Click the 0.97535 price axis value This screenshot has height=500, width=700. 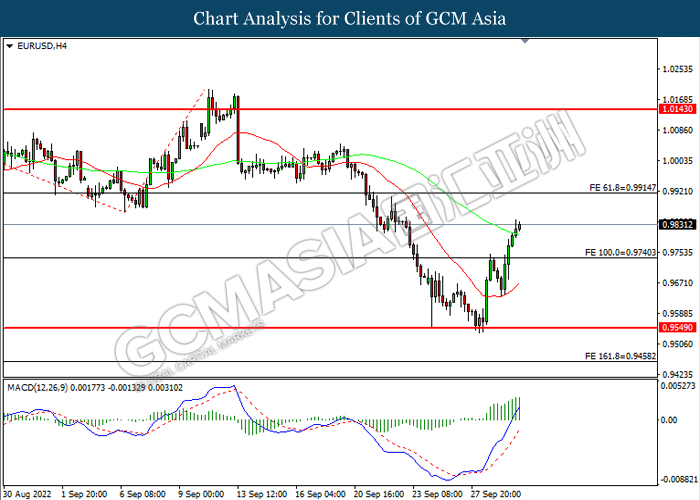pyautogui.click(x=678, y=253)
